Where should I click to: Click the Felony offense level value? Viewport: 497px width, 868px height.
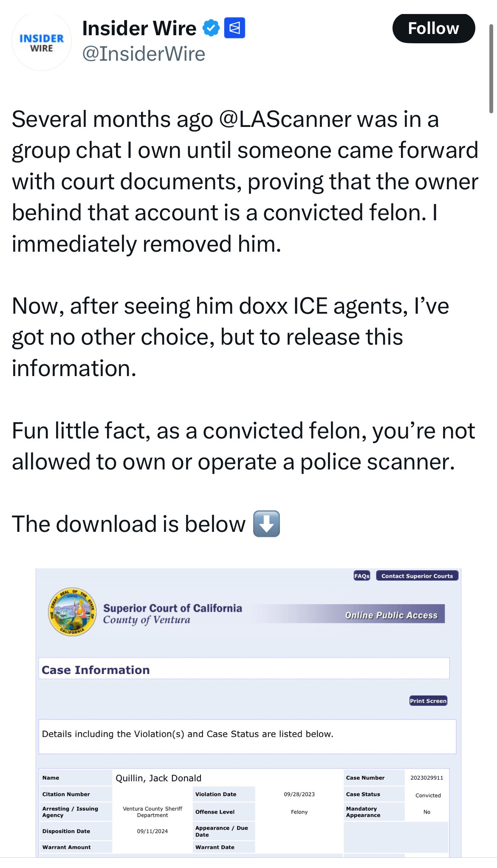299,812
